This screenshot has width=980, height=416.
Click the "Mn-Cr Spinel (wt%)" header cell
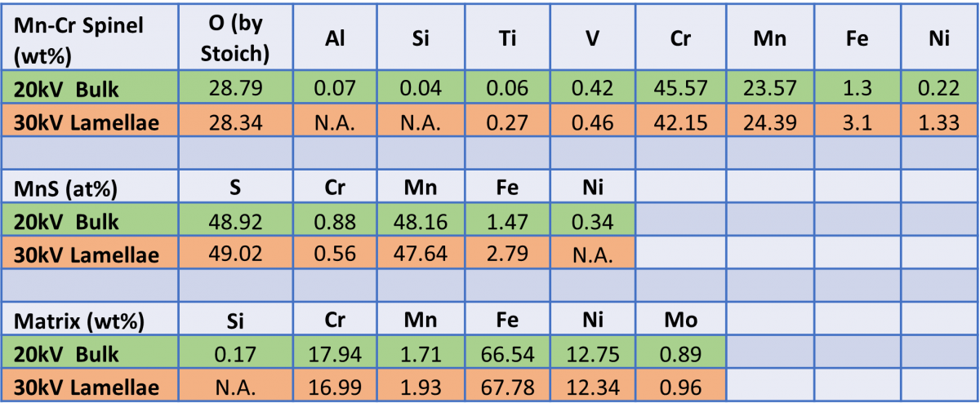(x=78, y=38)
